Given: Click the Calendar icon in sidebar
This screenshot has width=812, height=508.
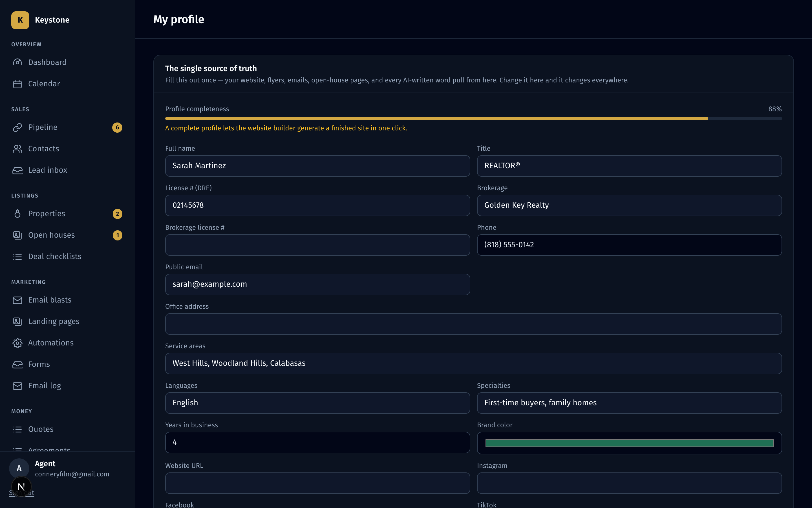Looking at the screenshot, I should 17,84.
